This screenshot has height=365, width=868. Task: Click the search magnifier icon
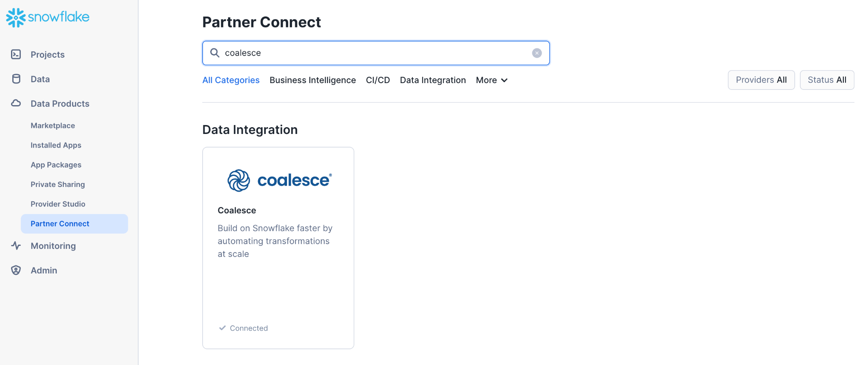click(215, 53)
